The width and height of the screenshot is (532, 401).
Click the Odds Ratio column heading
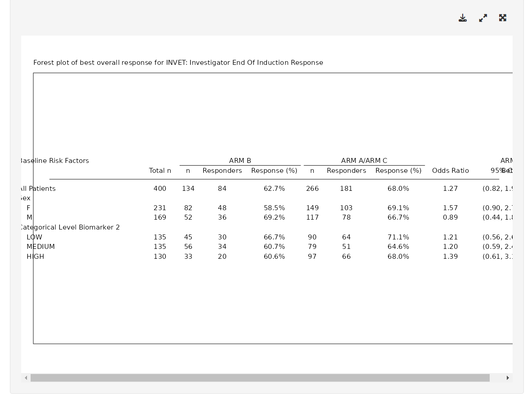pos(450,171)
